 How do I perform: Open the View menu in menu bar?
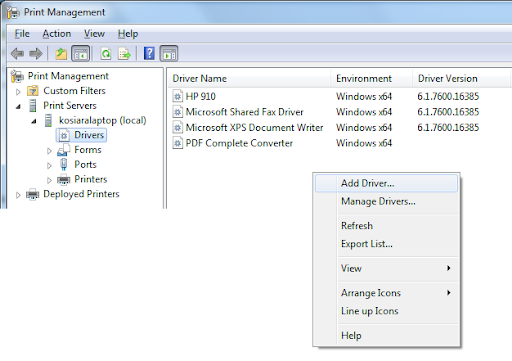(94, 34)
